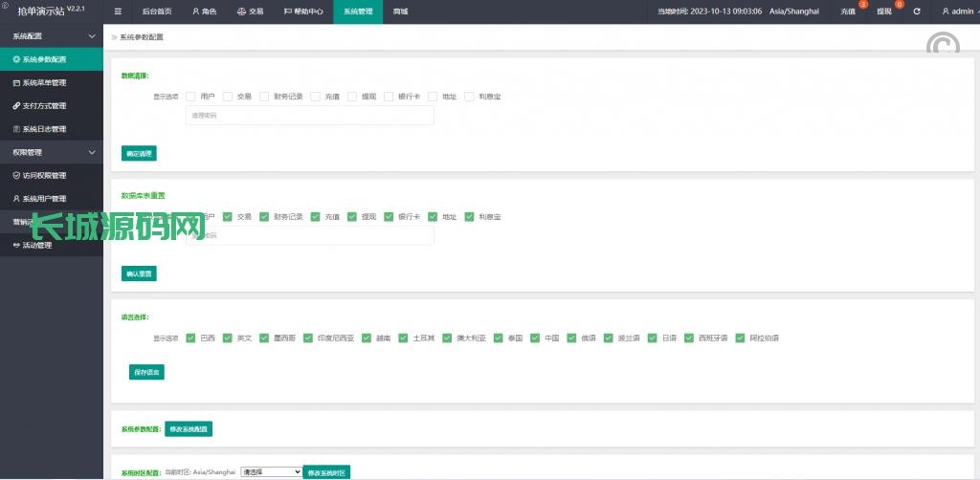Viewport: 980px width, 480px height.
Task: Check the 用户 box under 数据清理
Action: click(x=191, y=97)
